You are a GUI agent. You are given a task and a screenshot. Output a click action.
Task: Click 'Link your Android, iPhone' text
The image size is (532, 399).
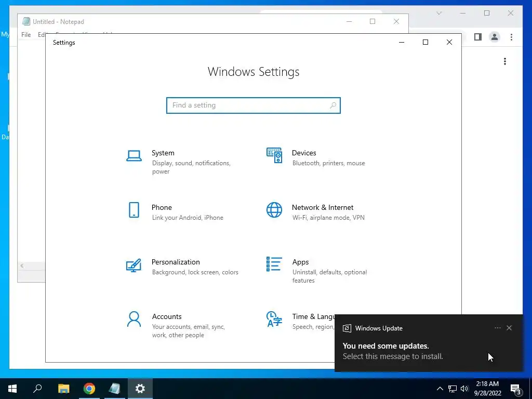(x=188, y=218)
